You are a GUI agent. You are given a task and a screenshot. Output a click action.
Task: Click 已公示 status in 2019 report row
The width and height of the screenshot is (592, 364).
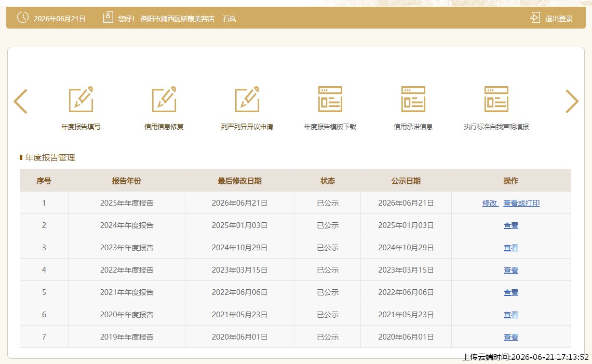coord(328,336)
